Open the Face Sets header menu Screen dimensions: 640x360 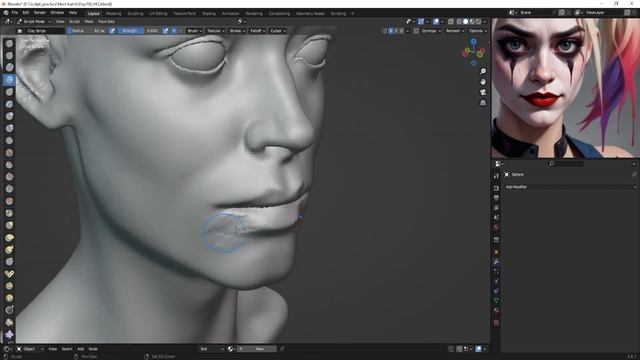tap(106, 21)
